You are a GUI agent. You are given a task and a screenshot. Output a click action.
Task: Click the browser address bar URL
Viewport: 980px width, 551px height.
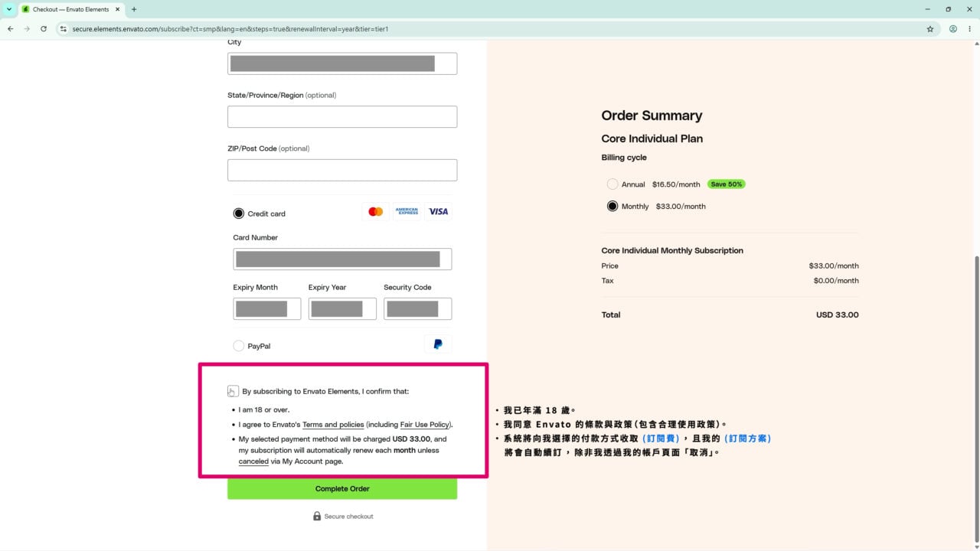click(230, 29)
